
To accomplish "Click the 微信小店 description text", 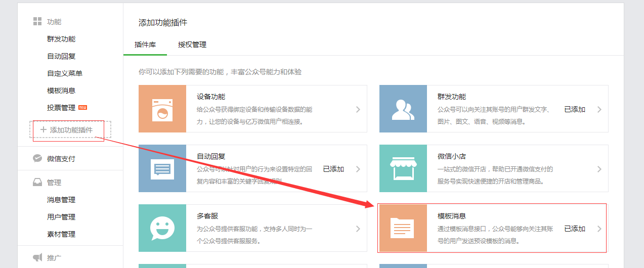I will coord(495,175).
